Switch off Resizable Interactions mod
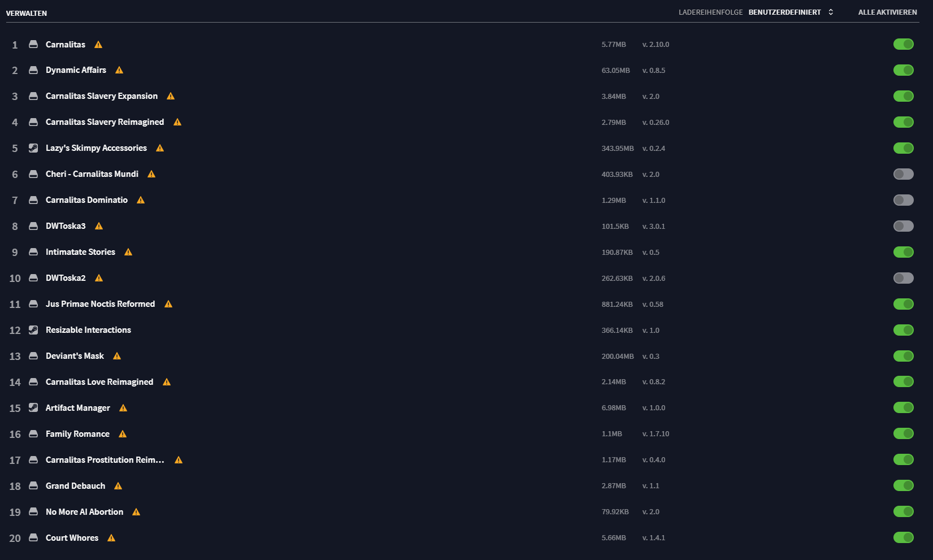 click(x=903, y=330)
